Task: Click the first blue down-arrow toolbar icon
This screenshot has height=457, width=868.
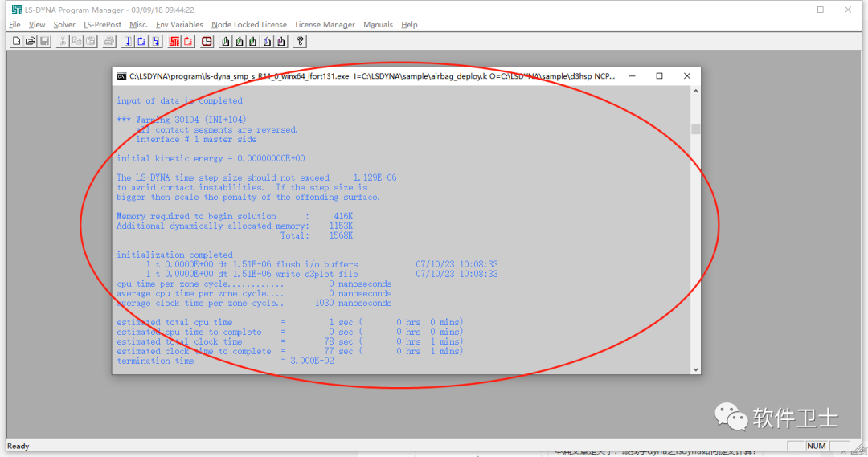Action: tap(128, 42)
